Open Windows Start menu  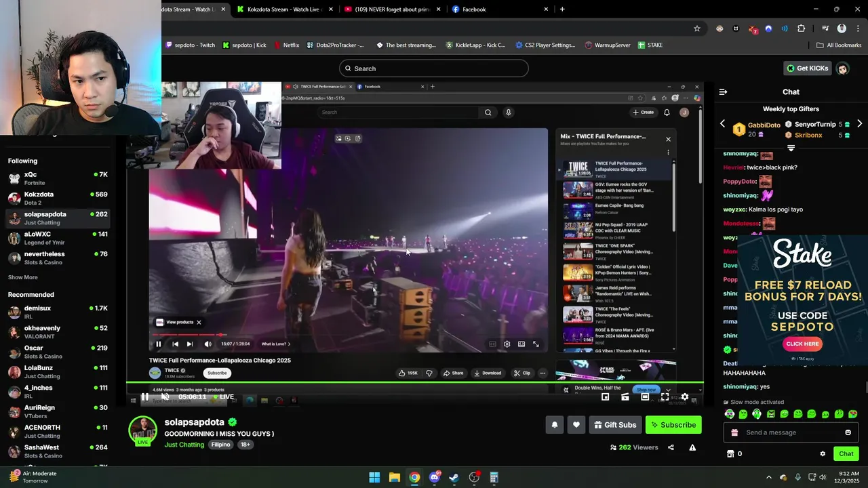click(374, 477)
